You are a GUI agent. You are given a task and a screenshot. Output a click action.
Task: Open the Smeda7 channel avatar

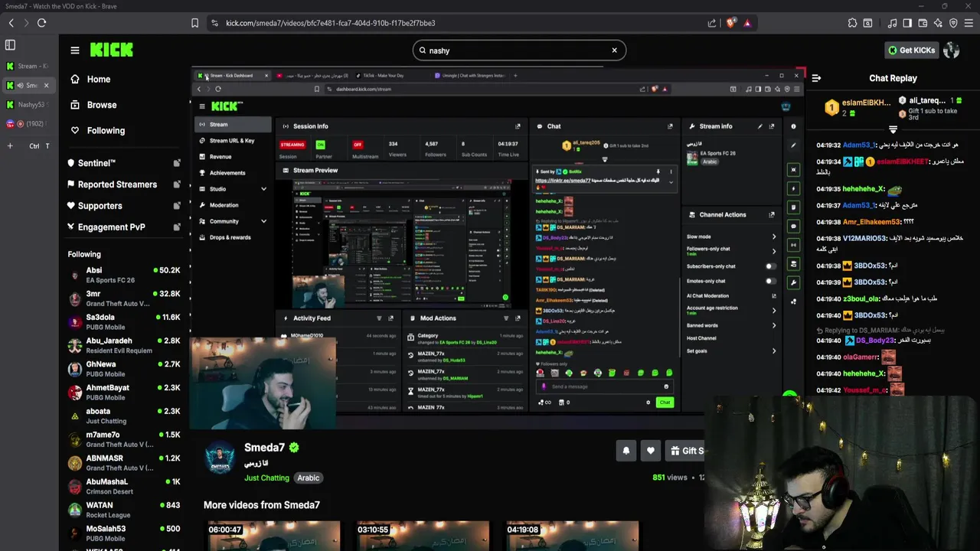pos(220,458)
